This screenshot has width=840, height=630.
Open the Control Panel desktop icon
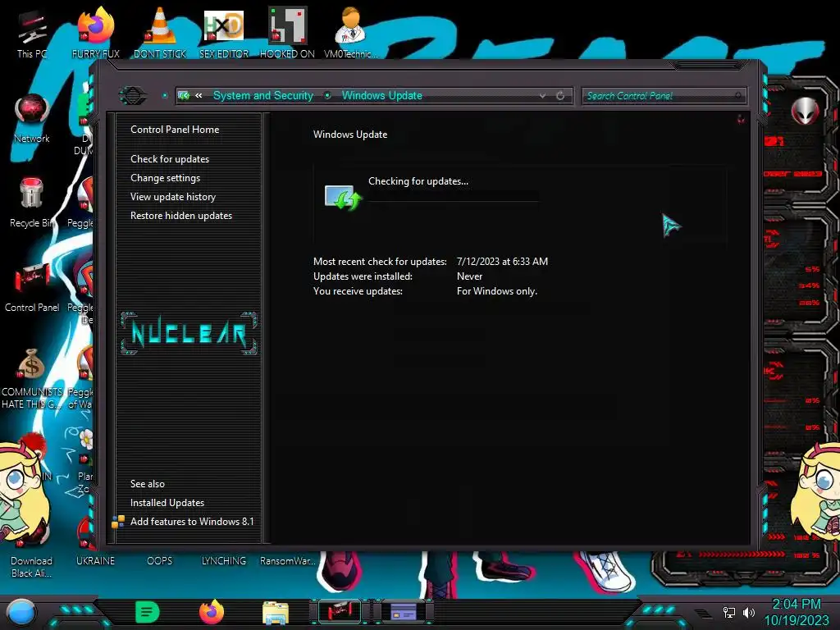click(x=32, y=287)
